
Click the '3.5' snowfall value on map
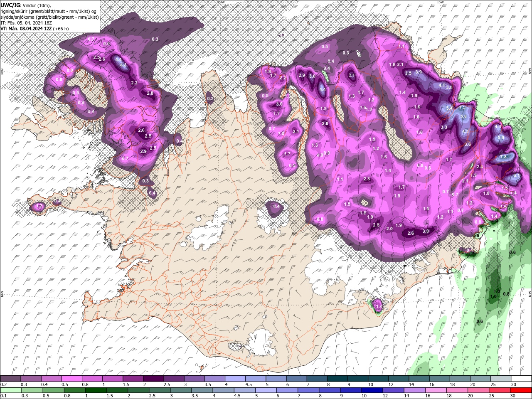pyautogui.click(x=408, y=73)
